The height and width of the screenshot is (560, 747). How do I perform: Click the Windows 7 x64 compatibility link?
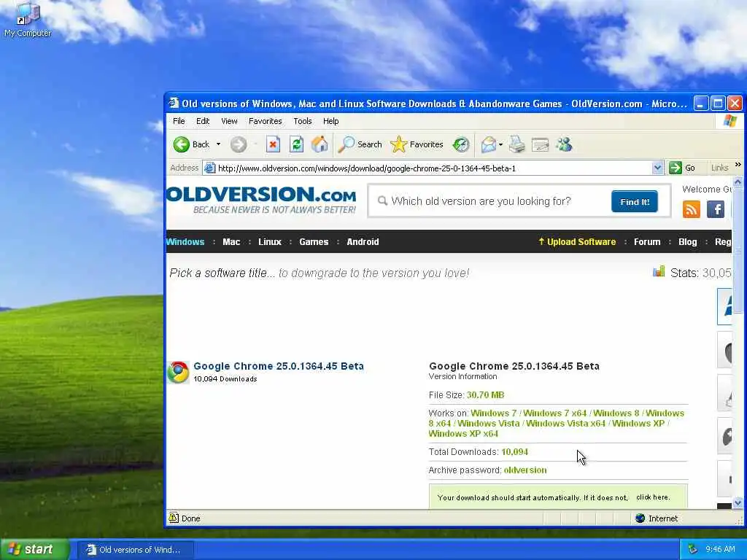tap(555, 413)
